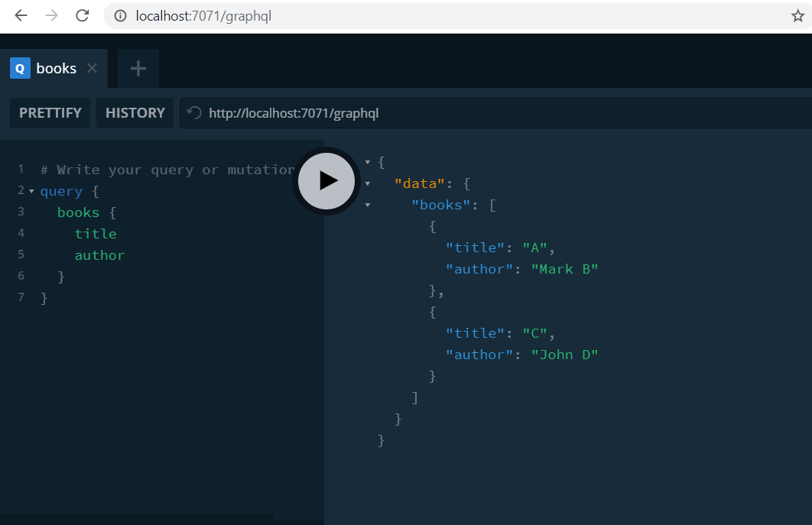Switch to the books tab
This screenshot has height=525, width=812.
tap(56, 69)
